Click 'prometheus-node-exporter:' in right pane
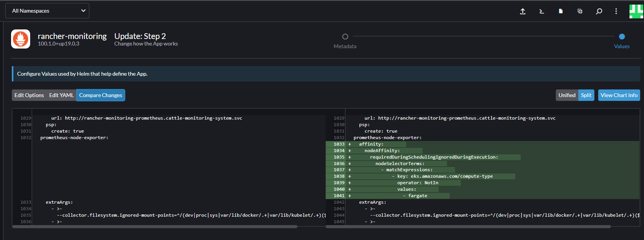 [x=387, y=138]
